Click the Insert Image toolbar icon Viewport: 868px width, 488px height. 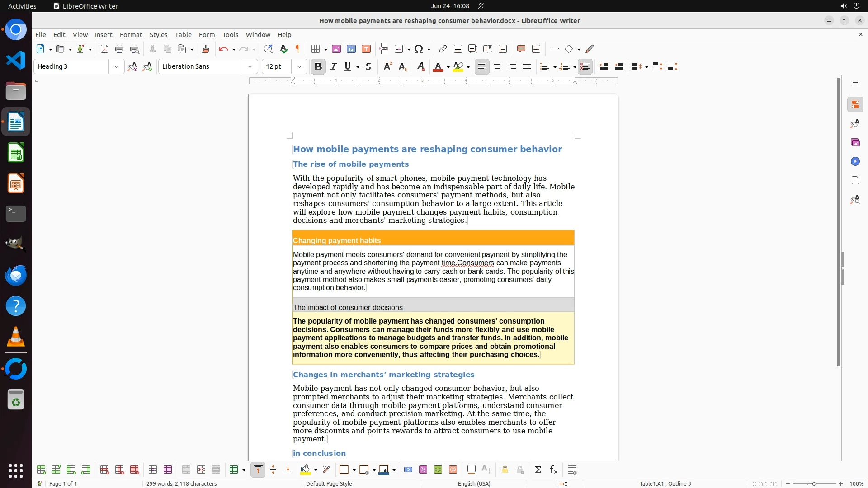[336, 49]
